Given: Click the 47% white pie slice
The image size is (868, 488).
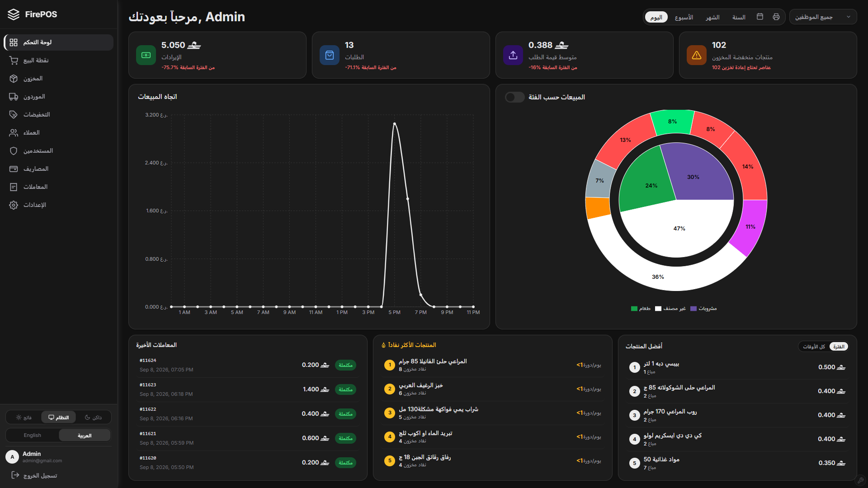Looking at the screenshot, I should point(677,228).
